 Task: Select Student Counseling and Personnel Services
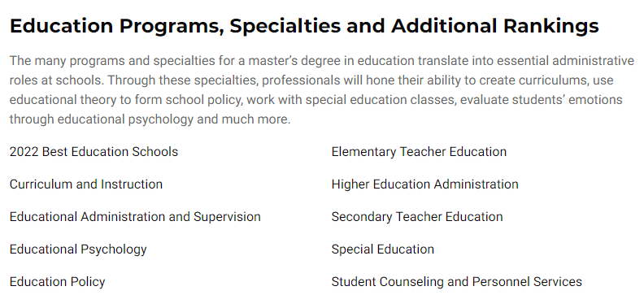(x=457, y=282)
